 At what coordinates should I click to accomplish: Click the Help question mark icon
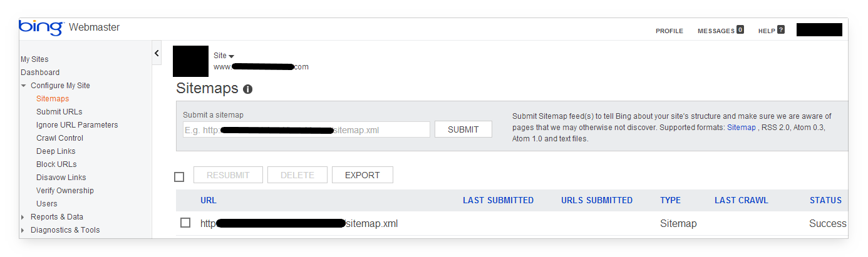pos(780,29)
